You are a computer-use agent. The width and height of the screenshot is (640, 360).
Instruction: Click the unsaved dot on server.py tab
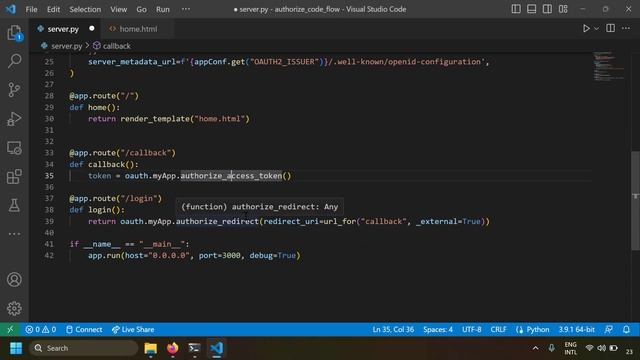click(x=91, y=29)
